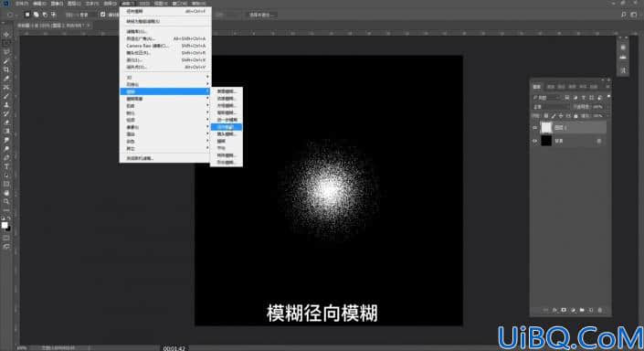
Task: Click the foreground color swatch
Action: coord(5,225)
